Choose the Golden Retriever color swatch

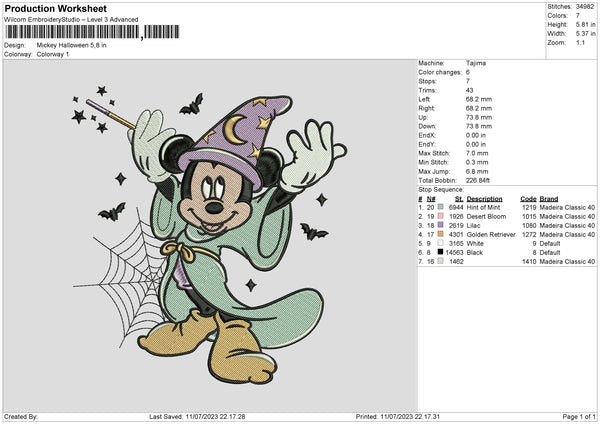click(439, 235)
